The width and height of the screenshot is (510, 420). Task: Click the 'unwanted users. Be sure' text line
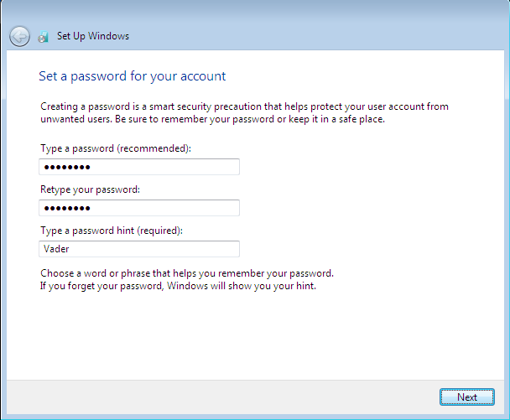212,119
